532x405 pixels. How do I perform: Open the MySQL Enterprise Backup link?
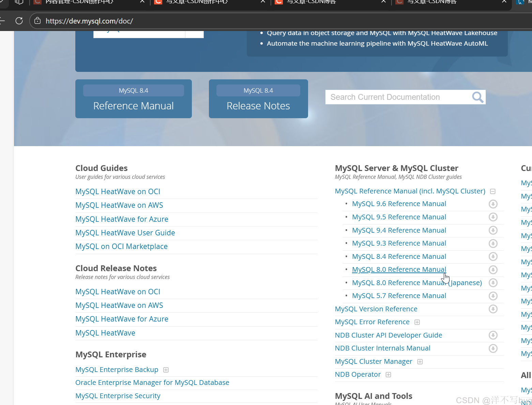point(117,370)
